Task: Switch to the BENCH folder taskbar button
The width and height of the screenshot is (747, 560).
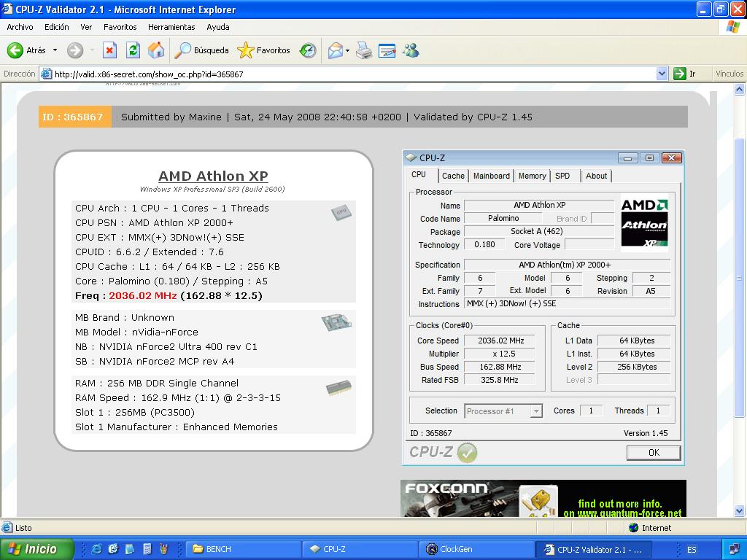Action: pyautogui.click(x=242, y=549)
